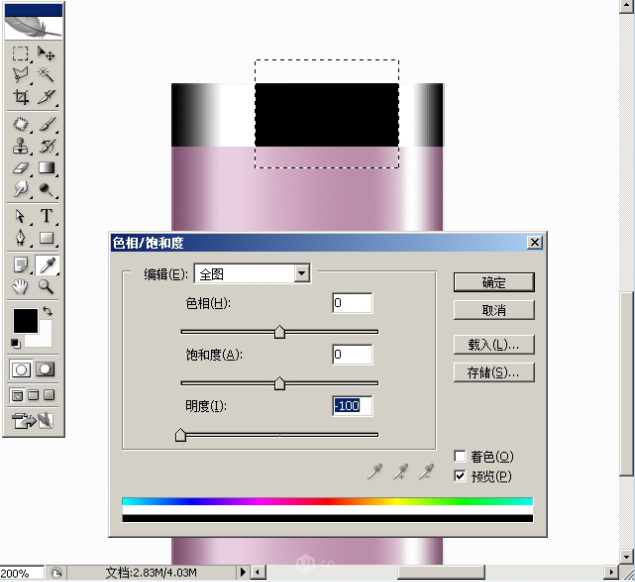
Task: Select the Gradient tool
Action: pyautogui.click(x=46, y=168)
